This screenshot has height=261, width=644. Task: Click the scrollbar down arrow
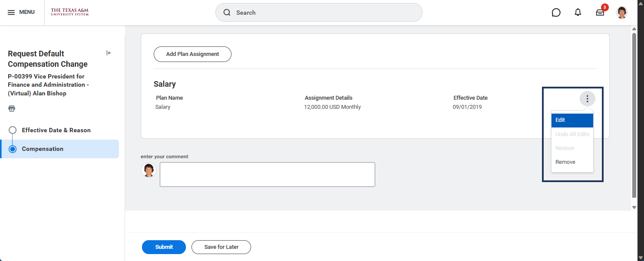click(634, 207)
